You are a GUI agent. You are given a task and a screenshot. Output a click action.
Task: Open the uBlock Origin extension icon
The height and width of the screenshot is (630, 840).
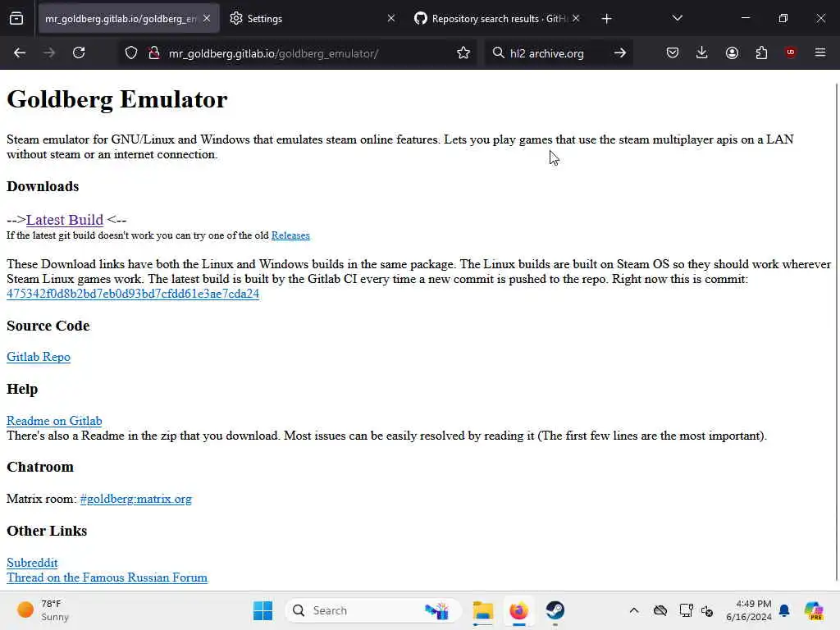click(791, 52)
